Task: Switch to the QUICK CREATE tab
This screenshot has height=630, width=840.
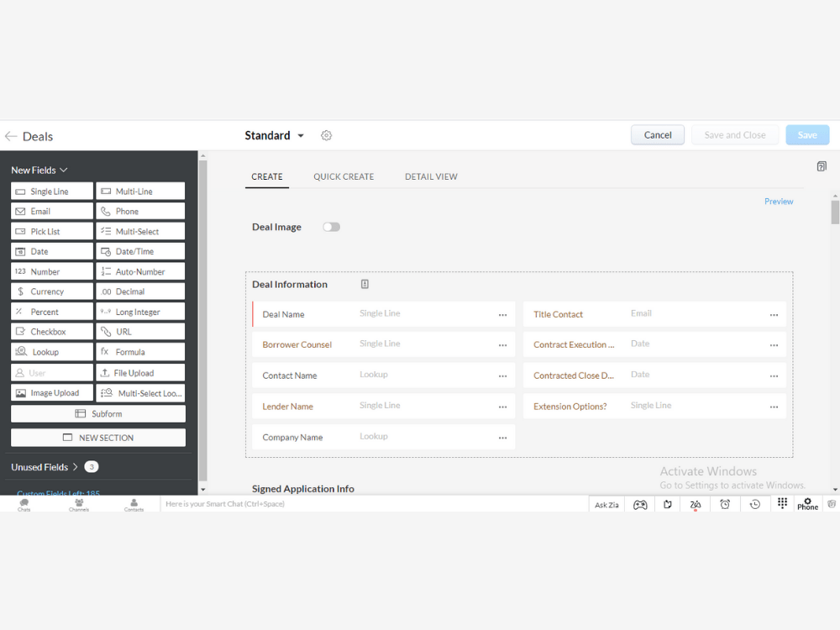Action: tap(344, 176)
